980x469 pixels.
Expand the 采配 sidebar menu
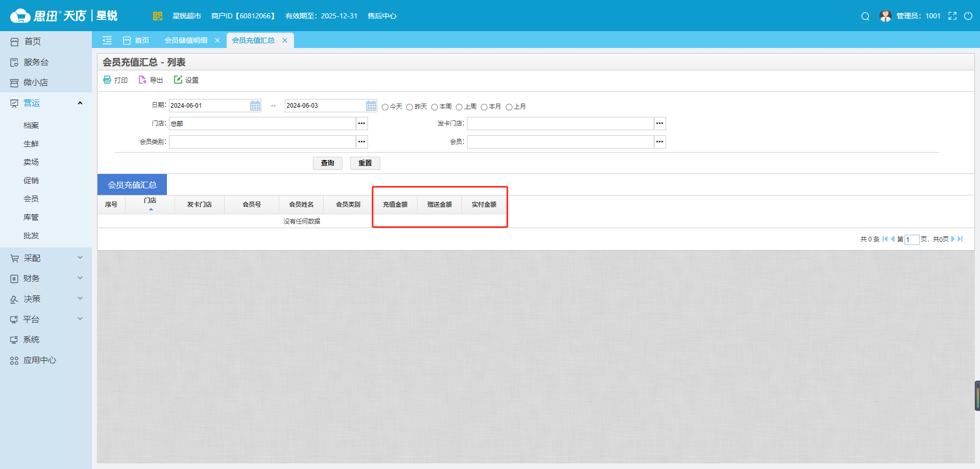pos(80,258)
